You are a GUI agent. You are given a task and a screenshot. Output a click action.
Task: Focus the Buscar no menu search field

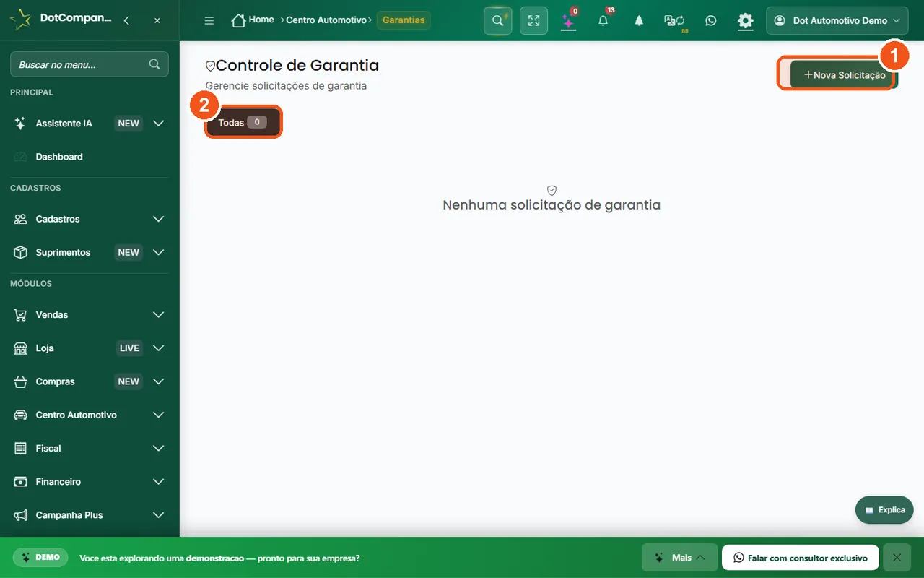pos(90,64)
